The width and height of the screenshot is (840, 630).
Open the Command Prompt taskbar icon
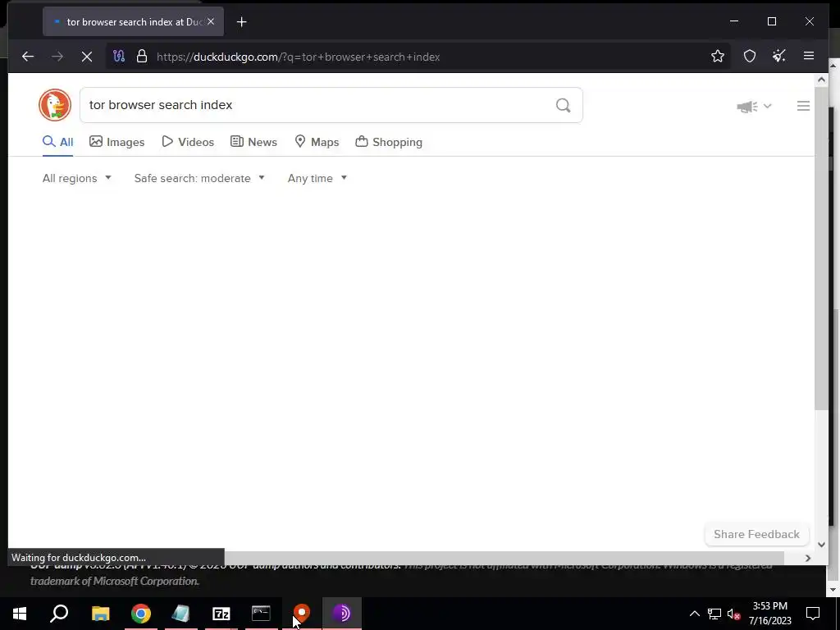(x=261, y=614)
